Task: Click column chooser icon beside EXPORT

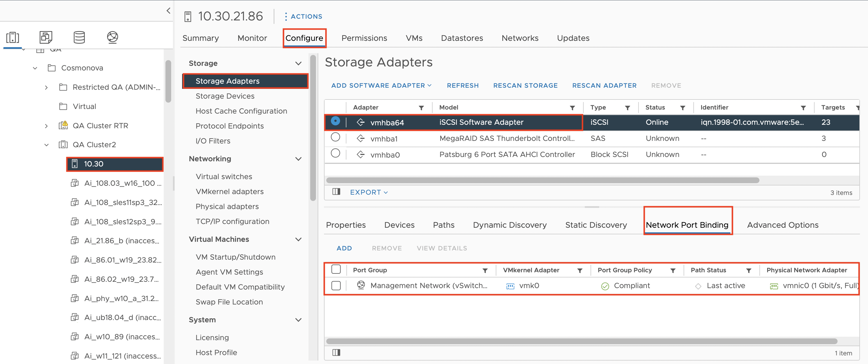Action: (336, 192)
